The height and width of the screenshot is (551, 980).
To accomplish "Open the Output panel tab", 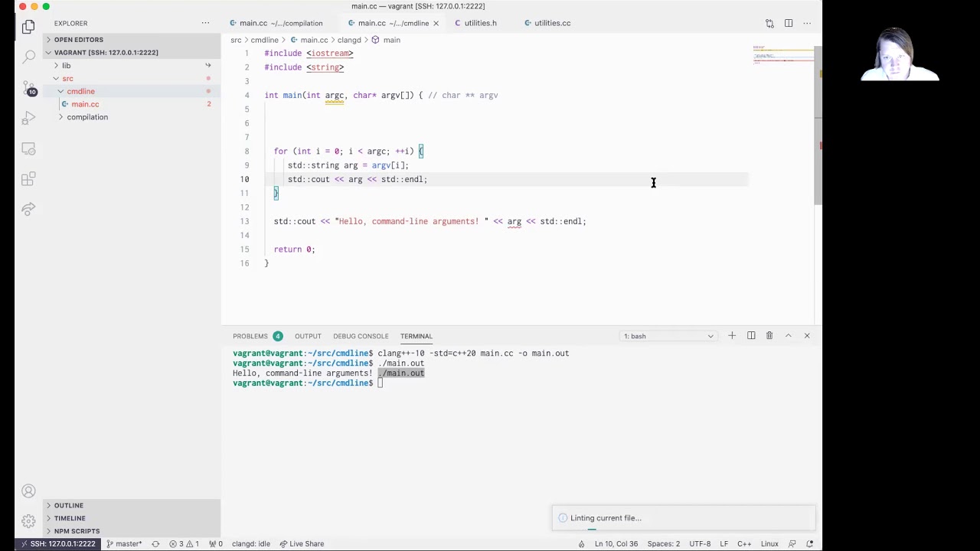I will [x=308, y=336].
